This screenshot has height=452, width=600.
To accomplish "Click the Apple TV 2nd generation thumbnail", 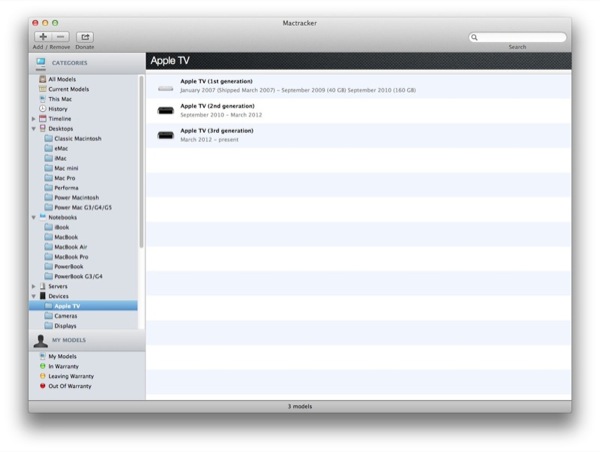I will point(166,111).
